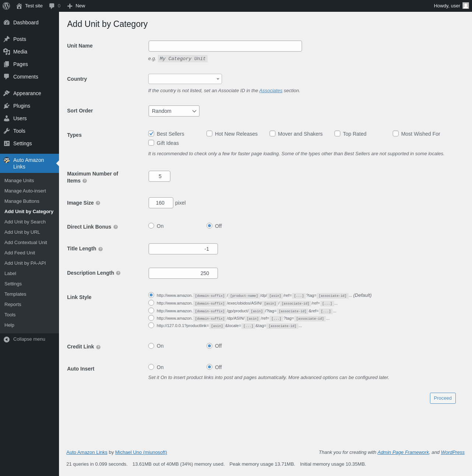Click the Comments bubble icon in sidebar
472x476 pixels.
(x=7, y=77)
